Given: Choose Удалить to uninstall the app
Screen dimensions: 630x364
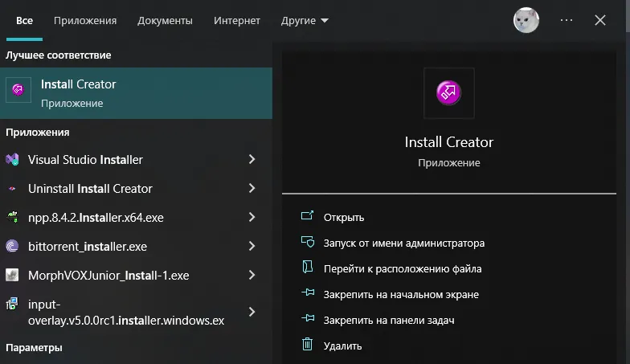Looking at the screenshot, I should pyautogui.click(x=342, y=346).
